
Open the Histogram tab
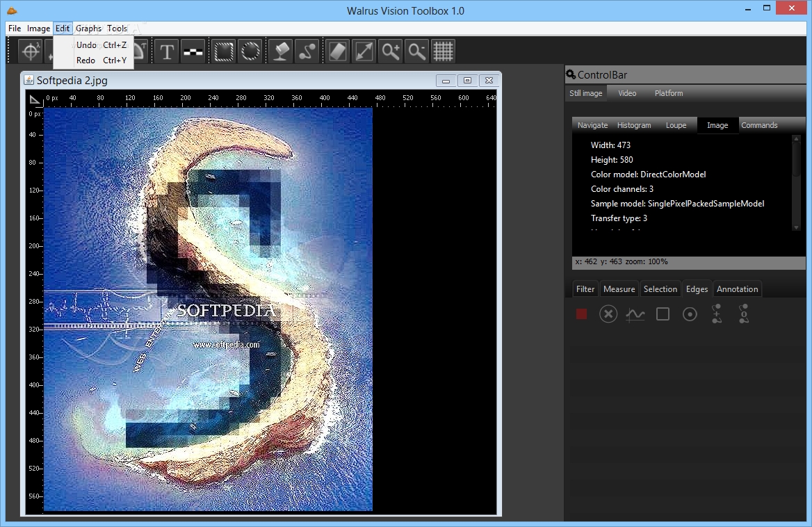[634, 125]
